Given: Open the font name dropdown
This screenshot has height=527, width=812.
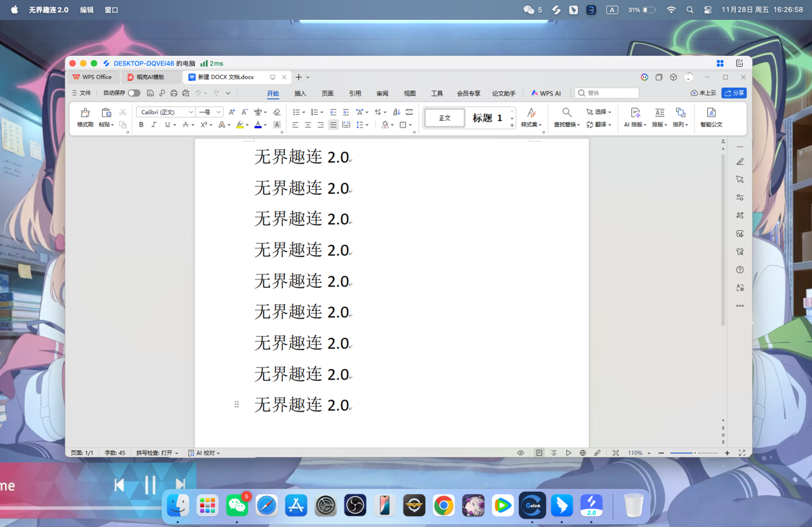Looking at the screenshot, I should click(x=191, y=111).
